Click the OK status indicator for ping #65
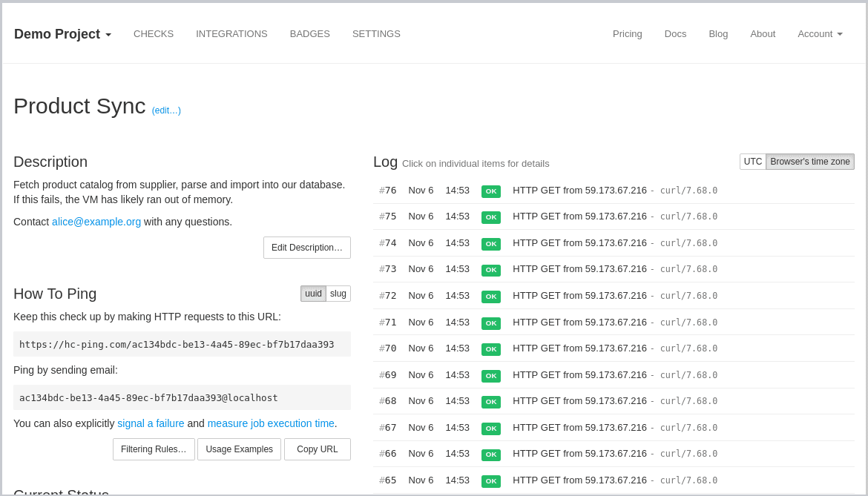The height and width of the screenshot is (496, 868). (490, 481)
